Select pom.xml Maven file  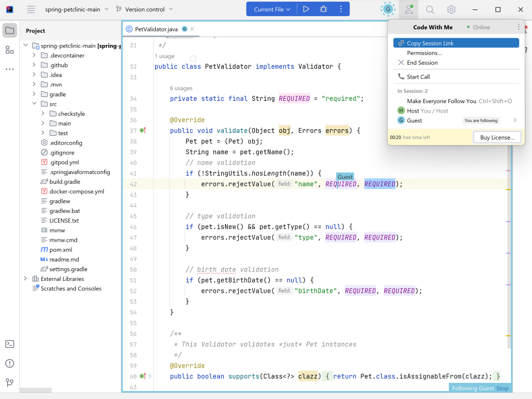pos(60,250)
